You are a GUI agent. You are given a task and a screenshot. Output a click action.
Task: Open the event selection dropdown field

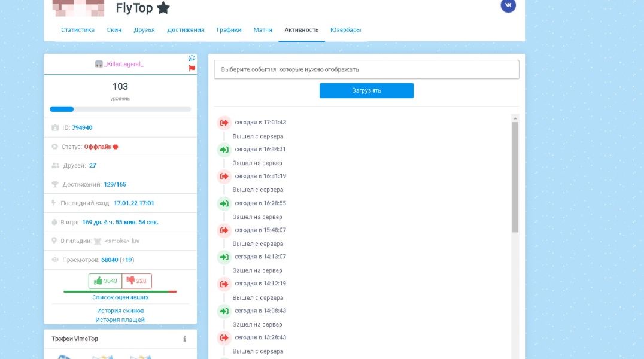366,69
